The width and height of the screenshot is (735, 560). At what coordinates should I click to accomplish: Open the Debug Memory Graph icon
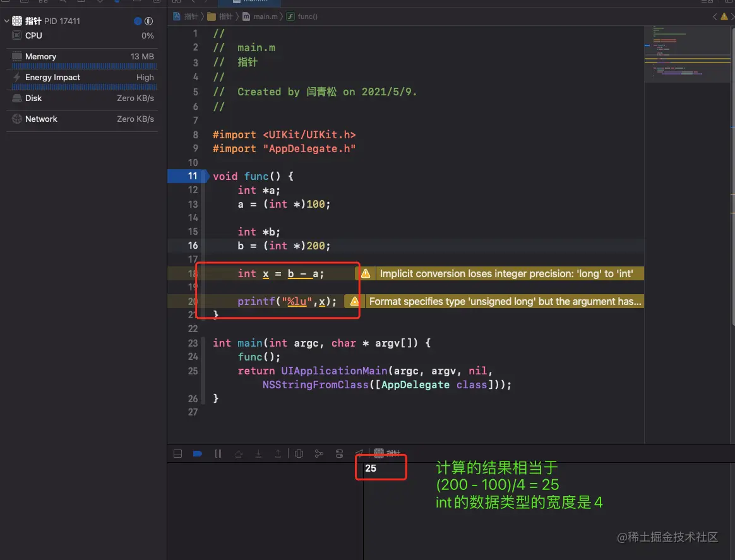point(320,454)
